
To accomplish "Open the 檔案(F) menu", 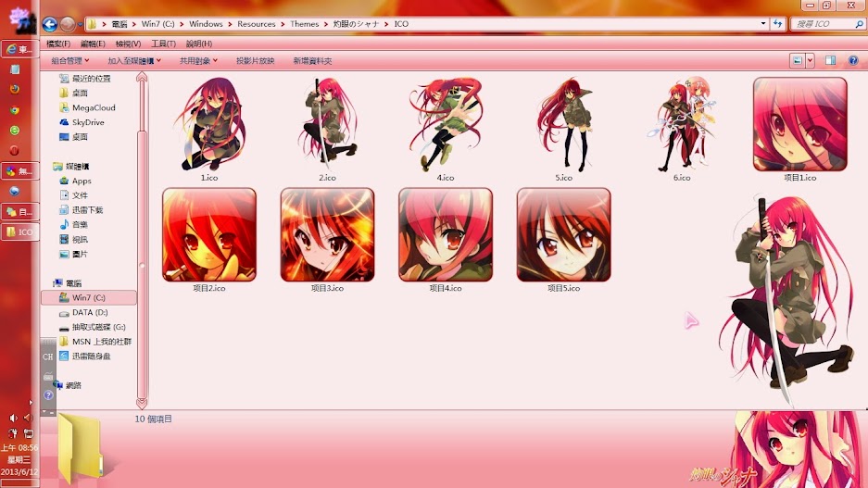I will pyautogui.click(x=58, y=44).
